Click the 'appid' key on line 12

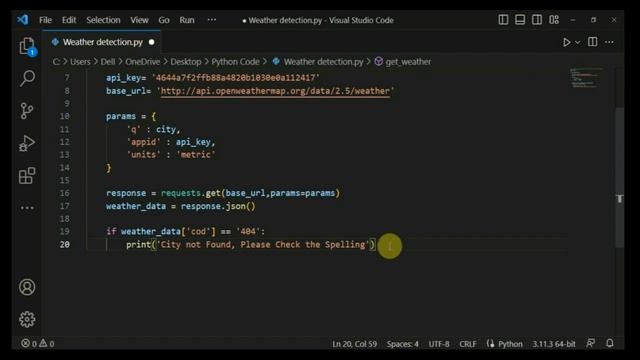pos(143,142)
